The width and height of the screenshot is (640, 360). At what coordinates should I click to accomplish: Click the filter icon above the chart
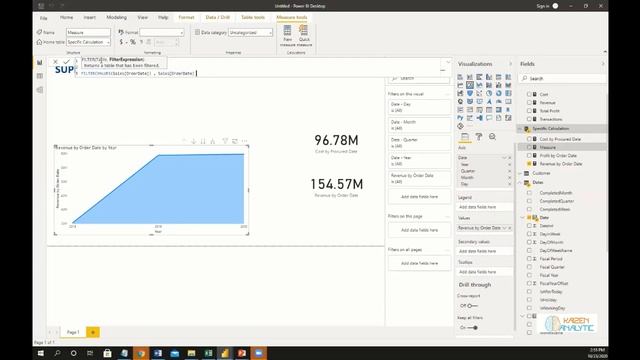225,141
